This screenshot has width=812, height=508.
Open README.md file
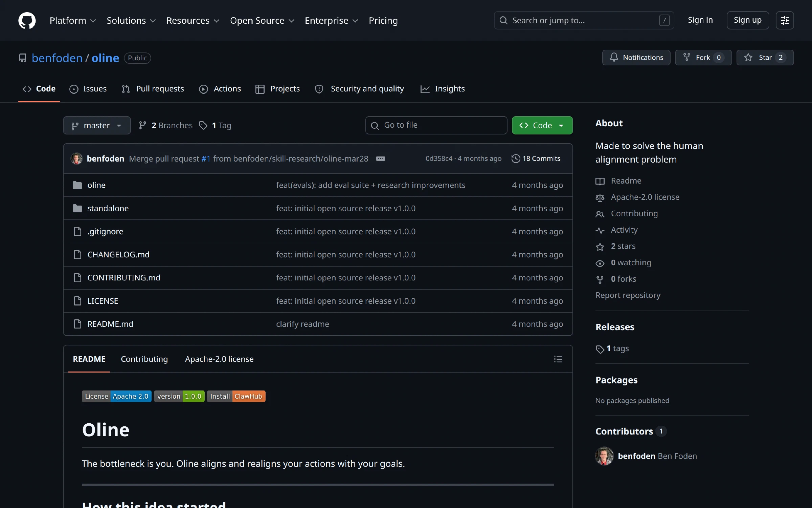110,324
